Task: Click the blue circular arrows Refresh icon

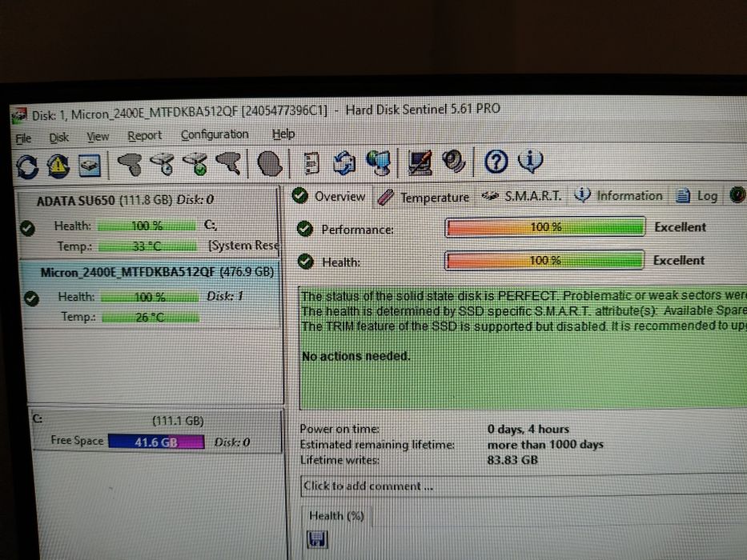Action: [x=27, y=166]
